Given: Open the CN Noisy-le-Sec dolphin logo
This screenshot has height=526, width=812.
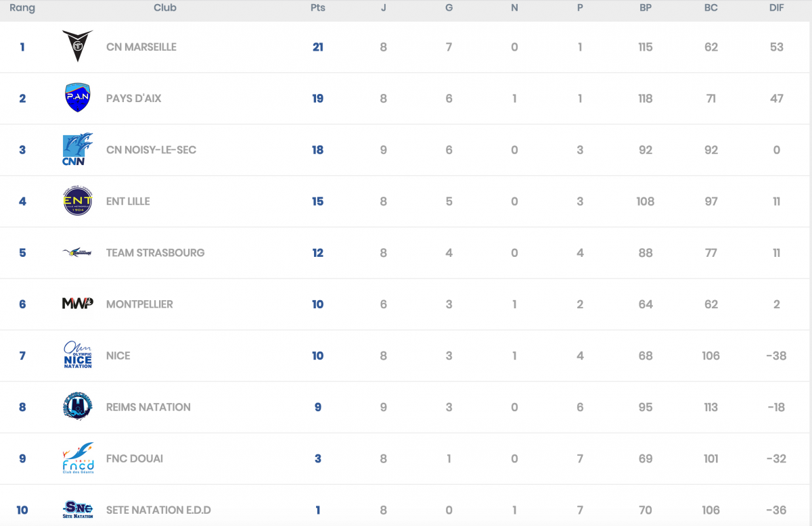Looking at the screenshot, I should [77, 149].
